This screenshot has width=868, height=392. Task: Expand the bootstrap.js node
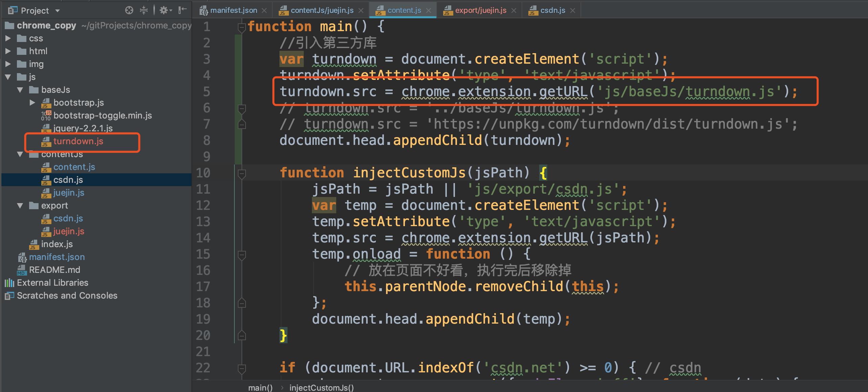(32, 103)
